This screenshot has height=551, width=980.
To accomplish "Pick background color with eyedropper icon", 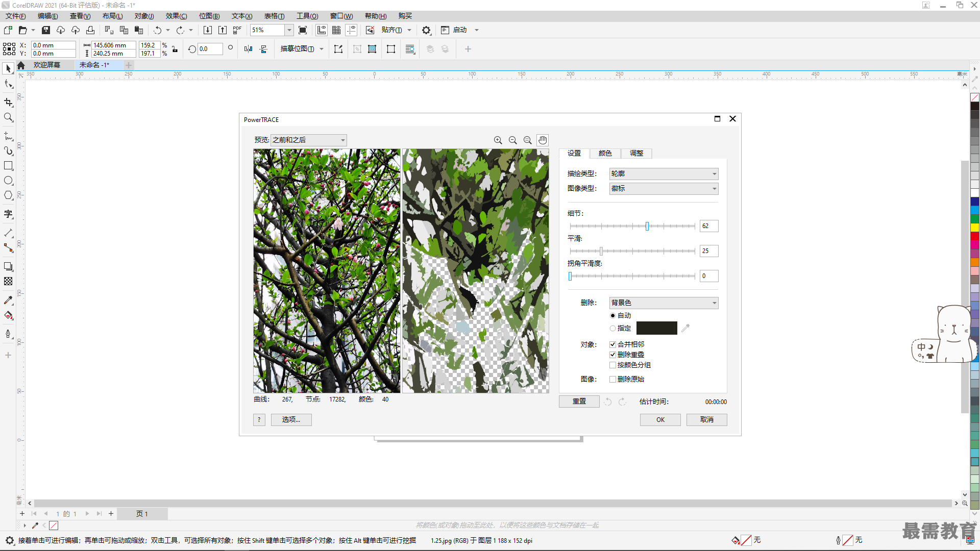I will click(685, 328).
